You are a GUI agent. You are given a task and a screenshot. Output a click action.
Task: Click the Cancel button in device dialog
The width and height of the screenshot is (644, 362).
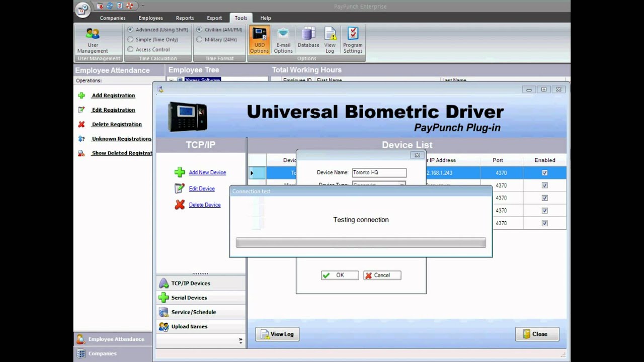pyautogui.click(x=382, y=275)
